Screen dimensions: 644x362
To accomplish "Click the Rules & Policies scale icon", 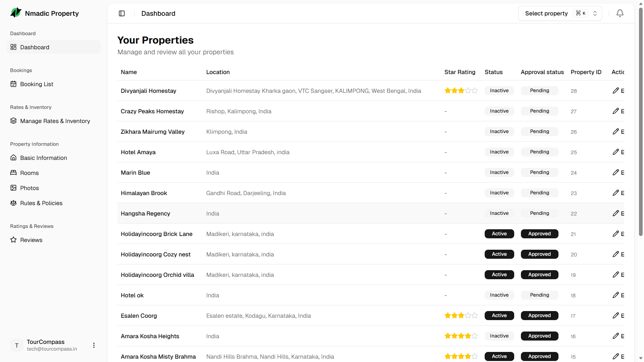I will pyautogui.click(x=13, y=203).
